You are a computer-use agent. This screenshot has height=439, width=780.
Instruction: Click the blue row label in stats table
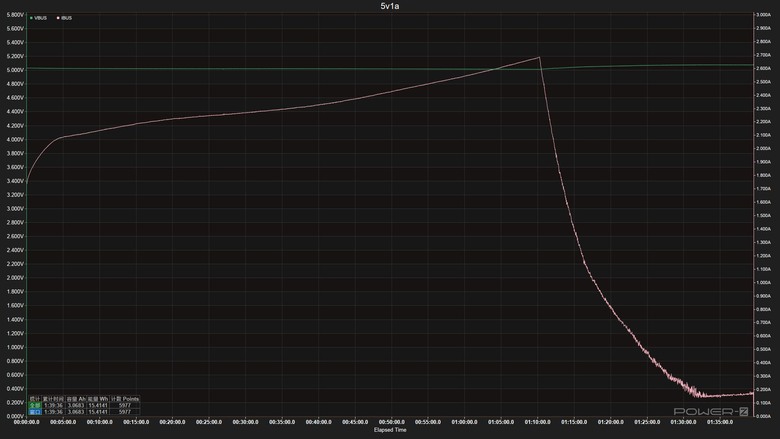34,412
